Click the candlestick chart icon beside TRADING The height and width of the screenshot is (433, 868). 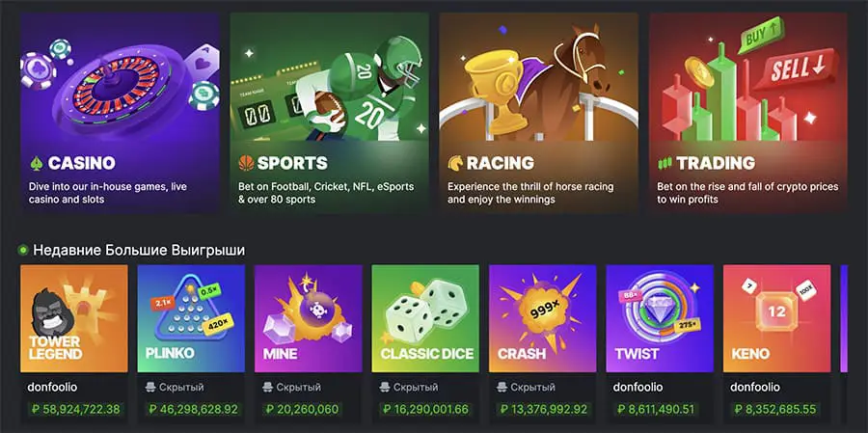[665, 163]
